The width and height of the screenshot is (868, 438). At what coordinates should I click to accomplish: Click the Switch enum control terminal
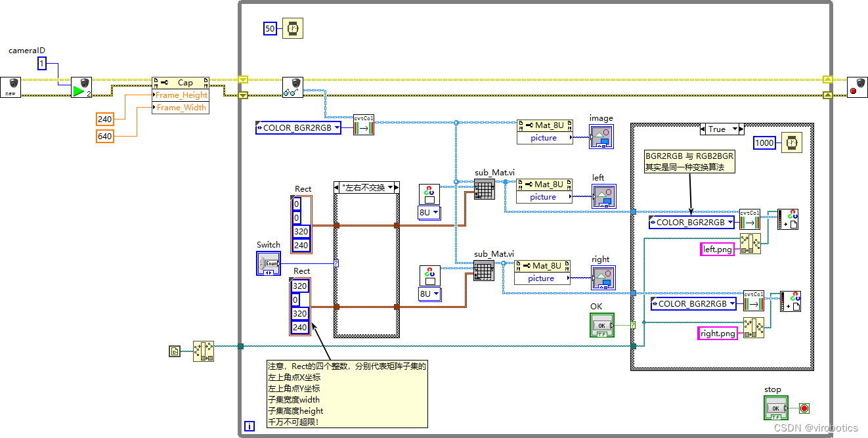tap(268, 263)
